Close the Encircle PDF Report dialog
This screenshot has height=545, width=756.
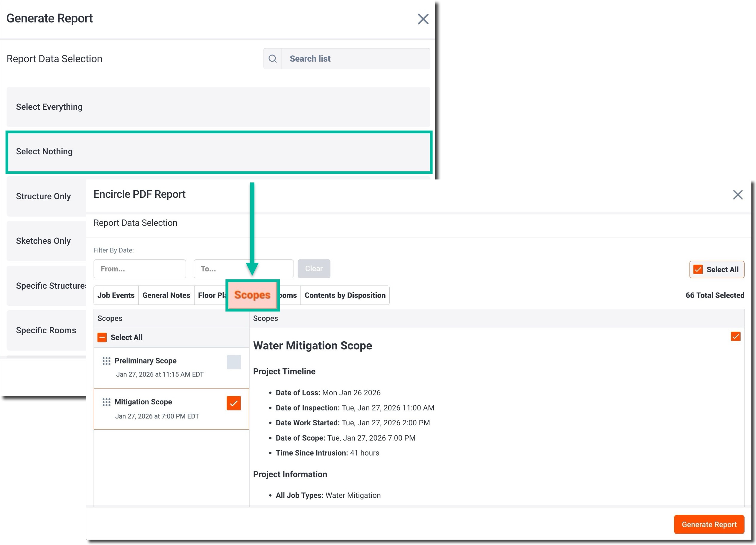tap(737, 195)
